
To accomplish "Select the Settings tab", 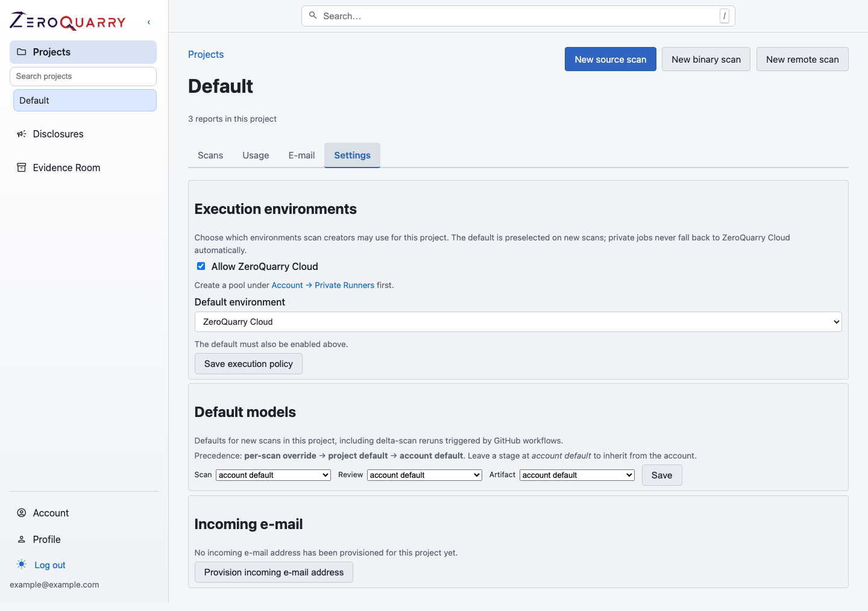I will coord(352,155).
